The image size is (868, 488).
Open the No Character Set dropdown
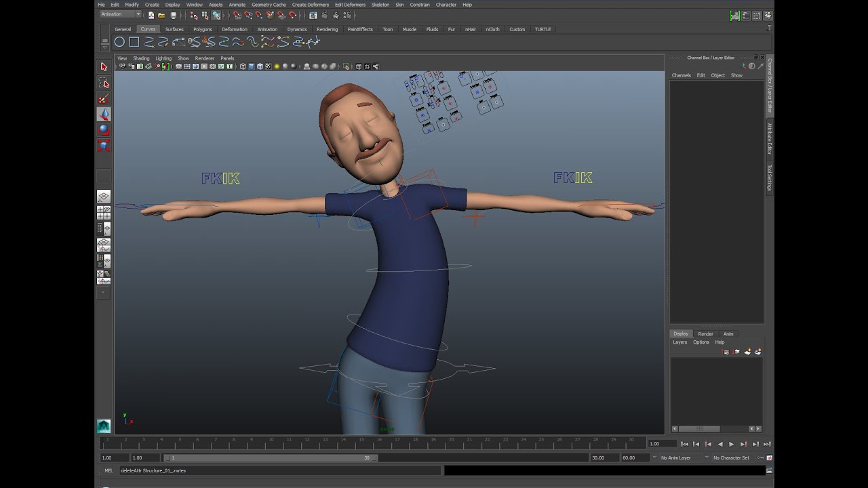pos(734,457)
